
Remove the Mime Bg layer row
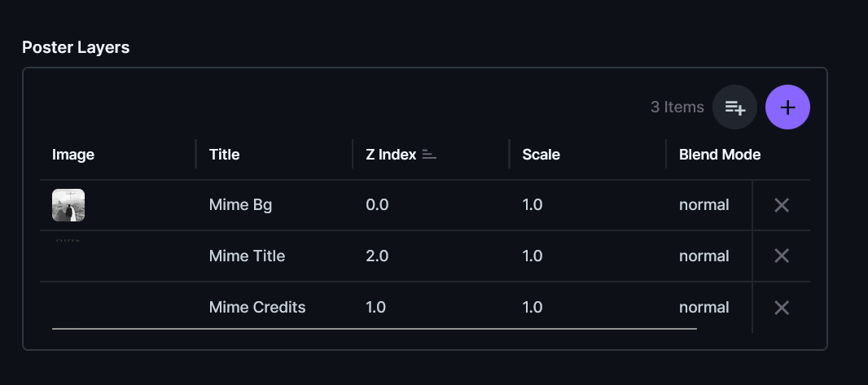(781, 205)
